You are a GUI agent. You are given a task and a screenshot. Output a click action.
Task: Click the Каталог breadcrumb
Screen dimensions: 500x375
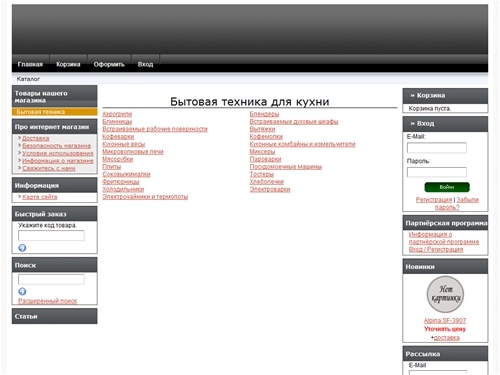click(x=28, y=79)
